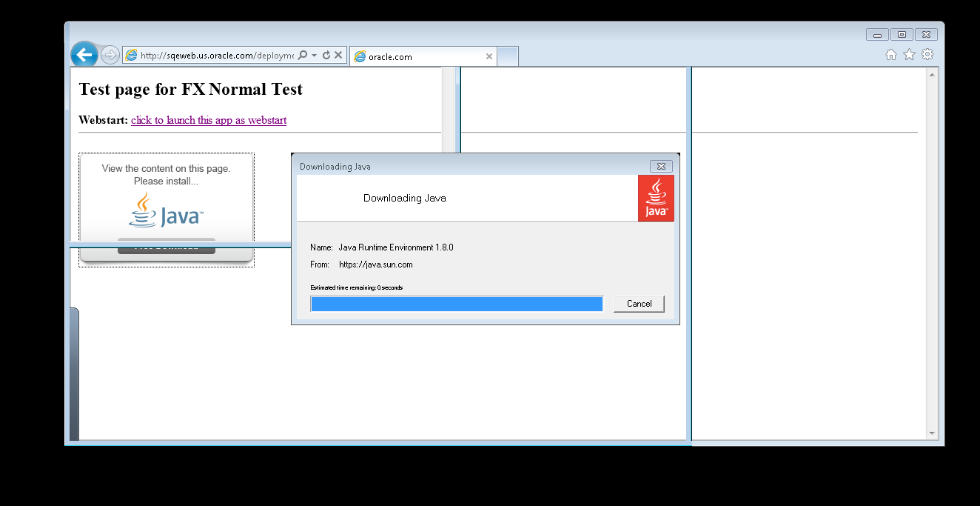Screen dimensions: 980x506
Task: Click the blue Back navigation arrow
Action: [x=84, y=55]
